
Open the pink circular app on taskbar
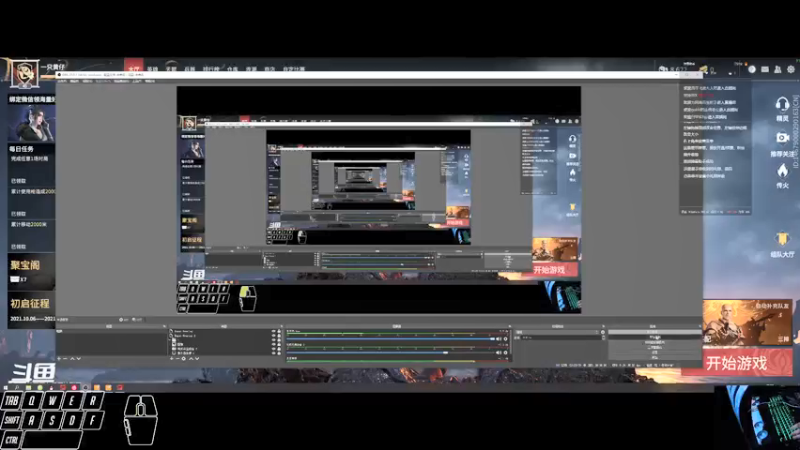pos(74,388)
